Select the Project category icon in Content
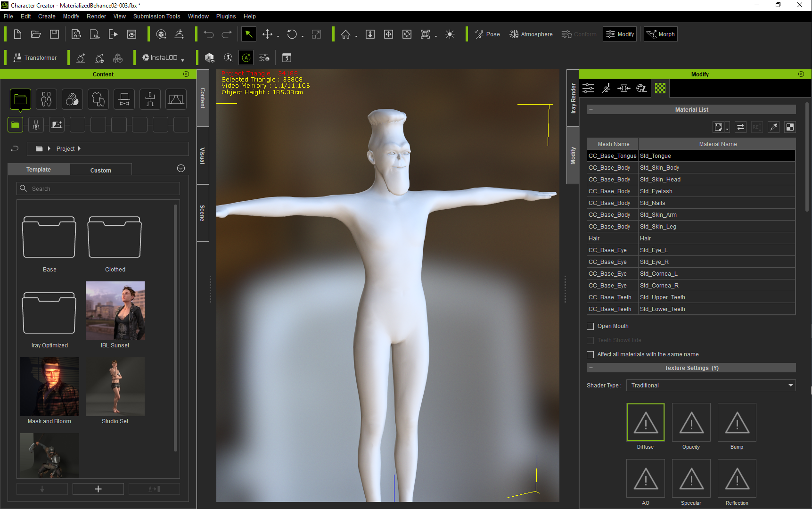Viewport: 812px width, 509px height. 20,99
